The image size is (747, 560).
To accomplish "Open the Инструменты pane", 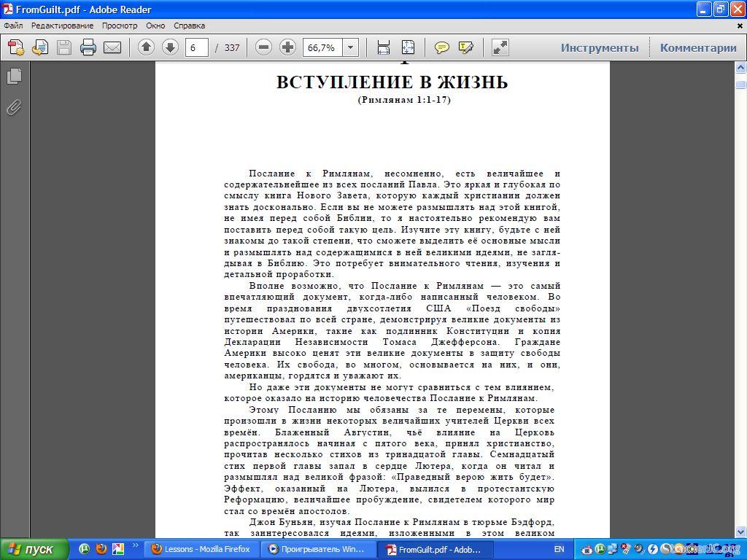I will click(x=599, y=48).
